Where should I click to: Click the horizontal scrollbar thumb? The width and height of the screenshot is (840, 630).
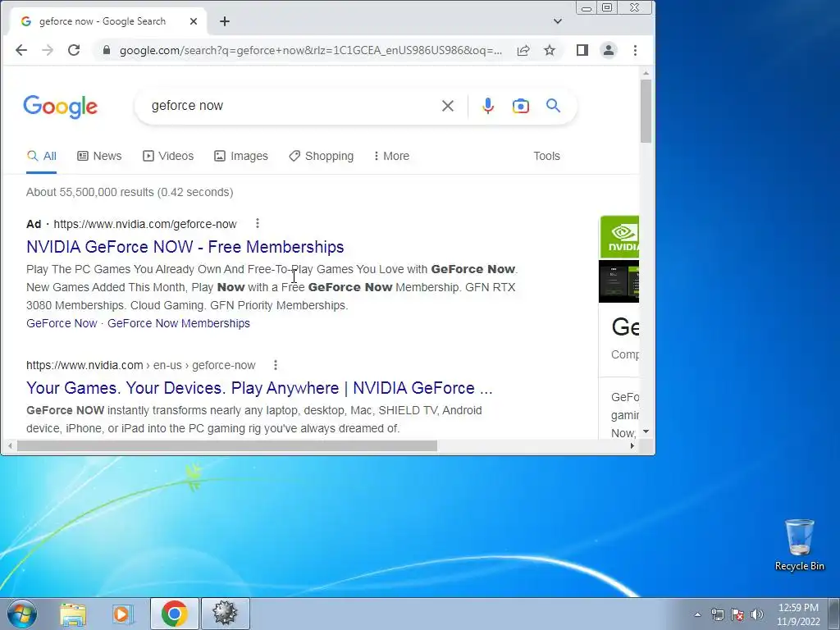(227, 445)
